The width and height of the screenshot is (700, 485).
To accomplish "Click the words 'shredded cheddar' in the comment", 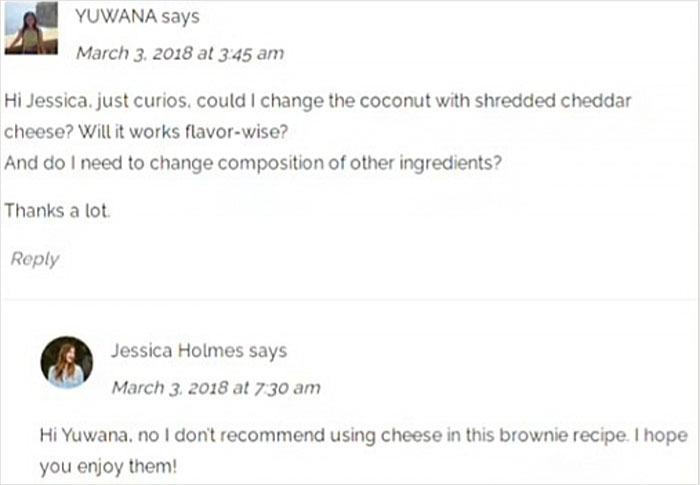I will point(553,101).
